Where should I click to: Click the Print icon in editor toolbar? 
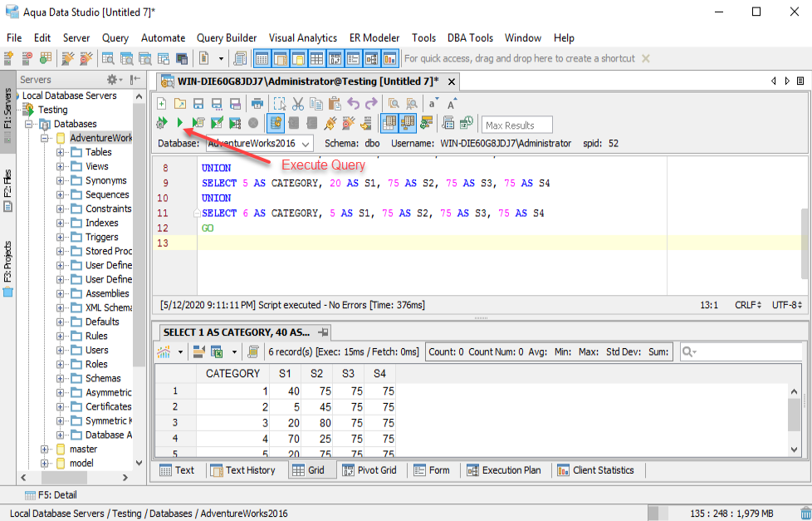[257, 104]
